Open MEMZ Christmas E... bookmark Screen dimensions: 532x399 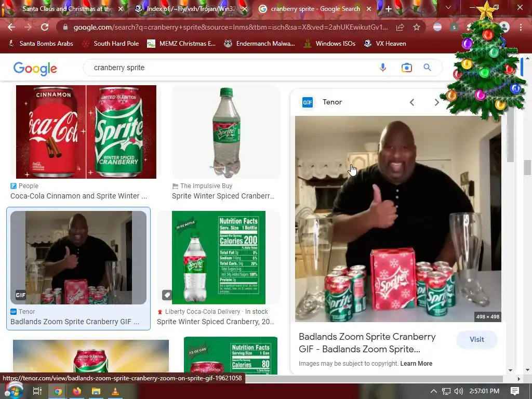click(x=181, y=44)
